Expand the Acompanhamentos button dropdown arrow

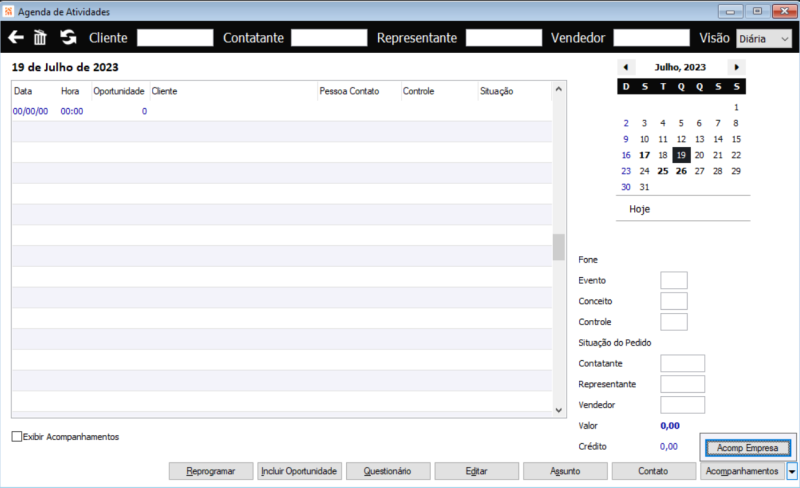pos(792,471)
